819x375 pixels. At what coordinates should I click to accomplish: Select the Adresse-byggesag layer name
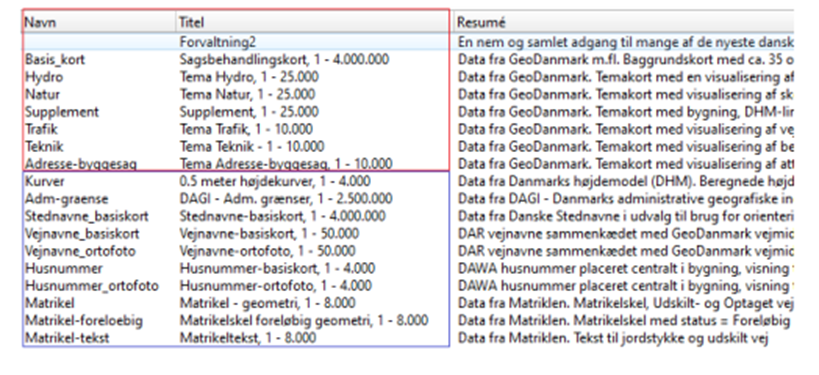[x=81, y=164]
